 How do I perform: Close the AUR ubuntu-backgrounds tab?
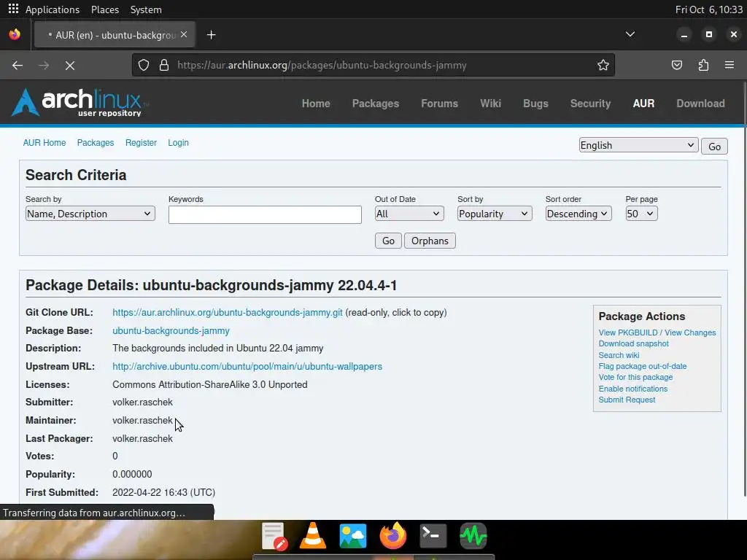(184, 34)
